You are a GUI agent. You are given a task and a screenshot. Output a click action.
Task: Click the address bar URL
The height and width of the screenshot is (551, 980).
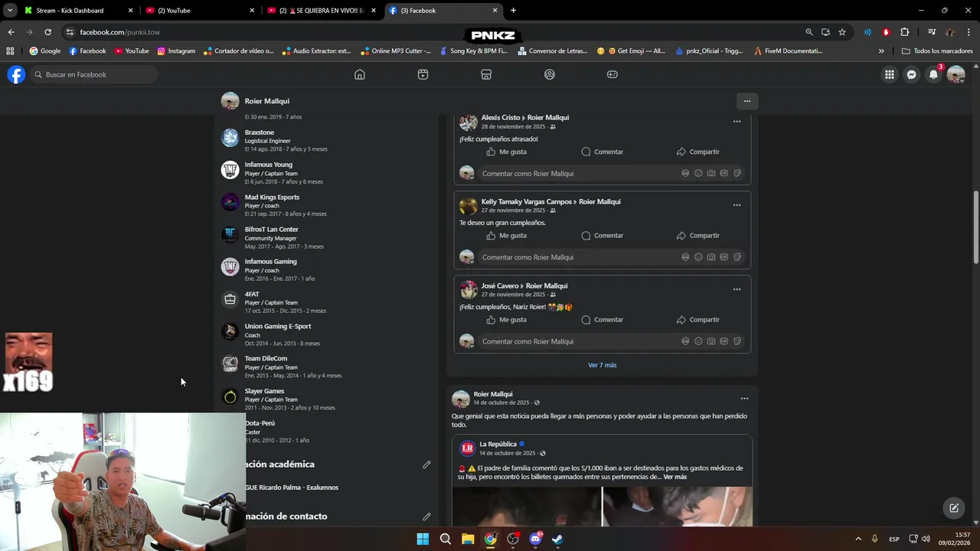coord(119,32)
